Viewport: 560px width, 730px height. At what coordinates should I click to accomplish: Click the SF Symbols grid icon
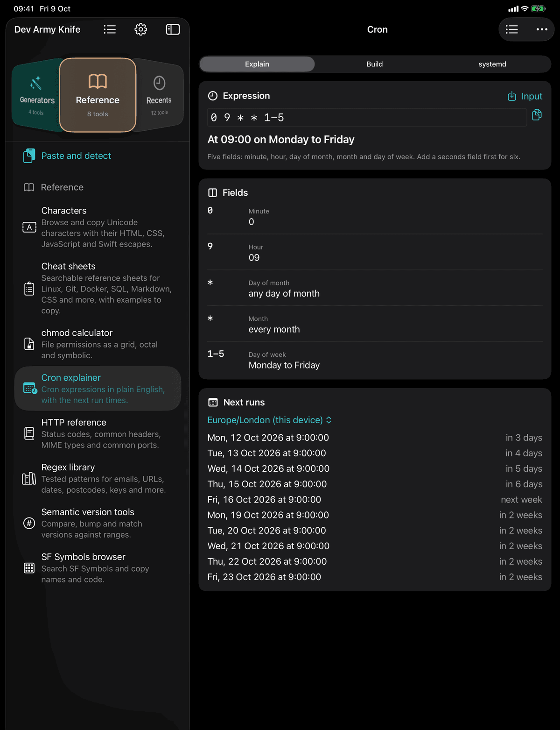click(29, 568)
